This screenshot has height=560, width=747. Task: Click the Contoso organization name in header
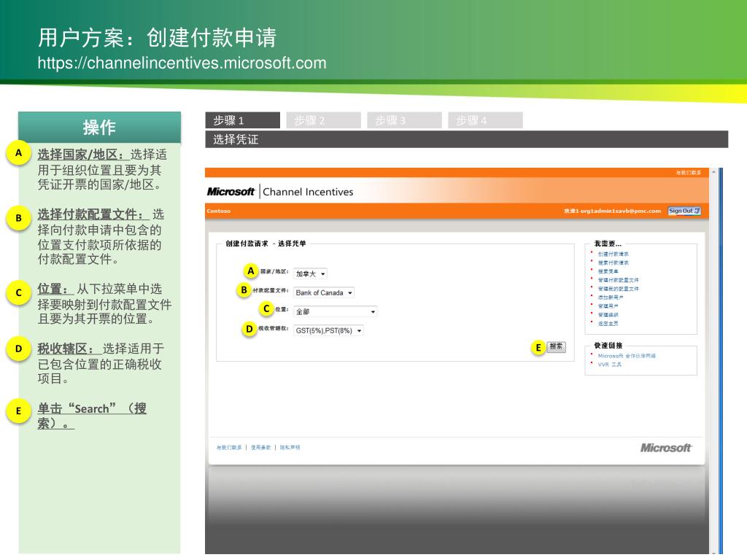219,211
